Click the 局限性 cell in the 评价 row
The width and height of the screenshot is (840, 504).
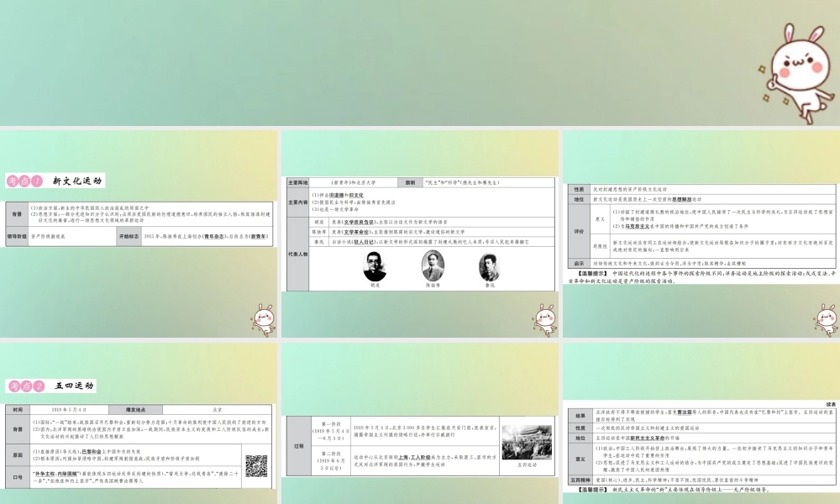(600, 246)
